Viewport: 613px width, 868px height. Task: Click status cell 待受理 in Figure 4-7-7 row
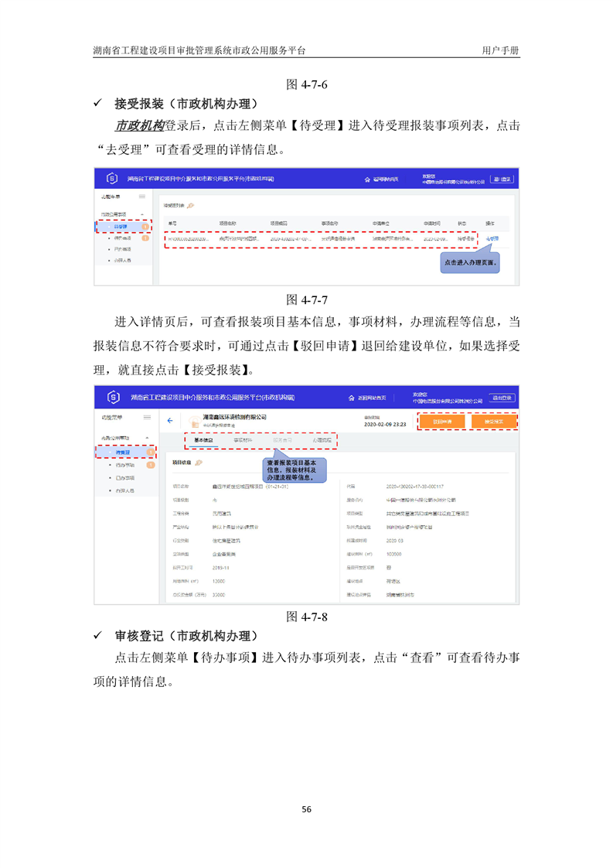[x=465, y=238]
